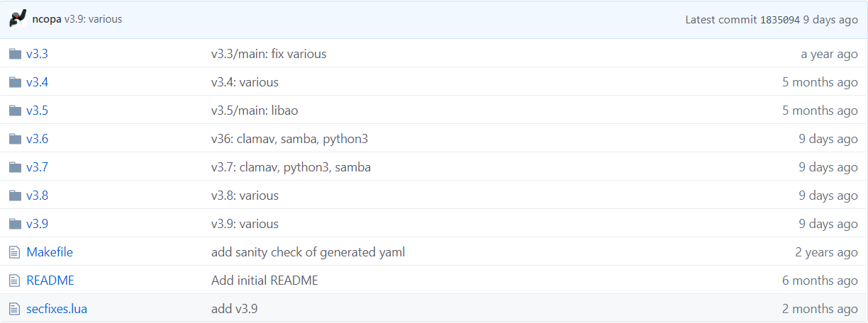Open the Makefile file
This screenshot has height=323, width=868.
pos(50,252)
